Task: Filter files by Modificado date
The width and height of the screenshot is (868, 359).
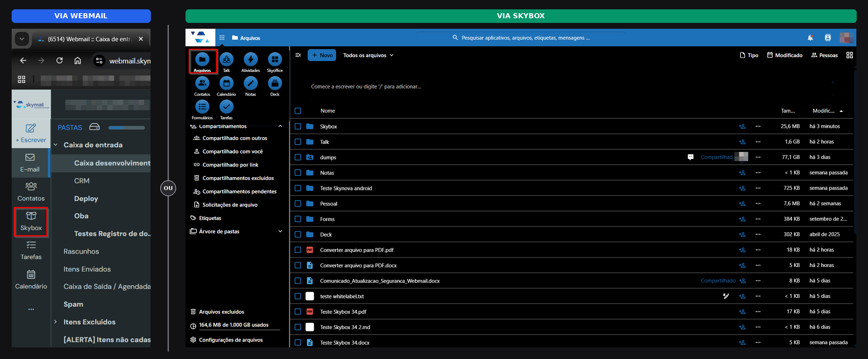Action: click(785, 55)
